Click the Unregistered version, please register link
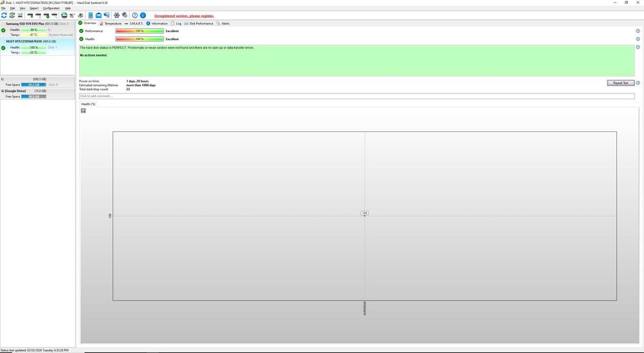This screenshot has height=353, width=644. [184, 15]
